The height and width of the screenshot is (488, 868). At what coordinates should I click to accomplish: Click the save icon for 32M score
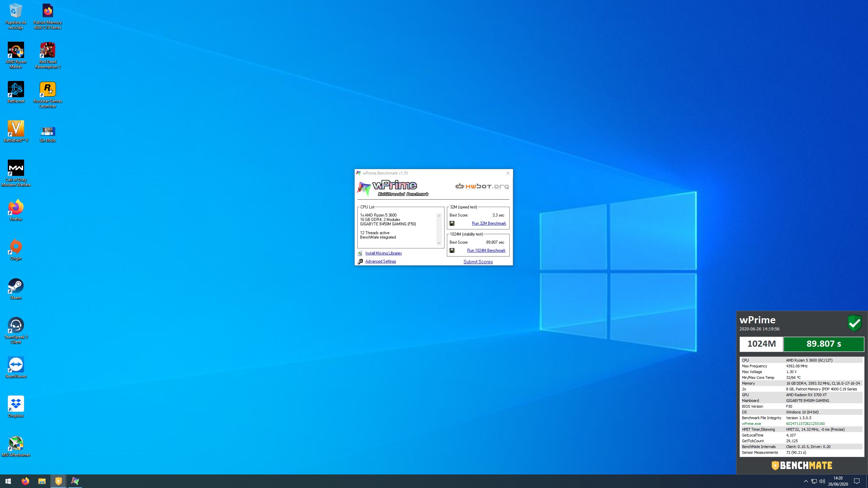(452, 223)
